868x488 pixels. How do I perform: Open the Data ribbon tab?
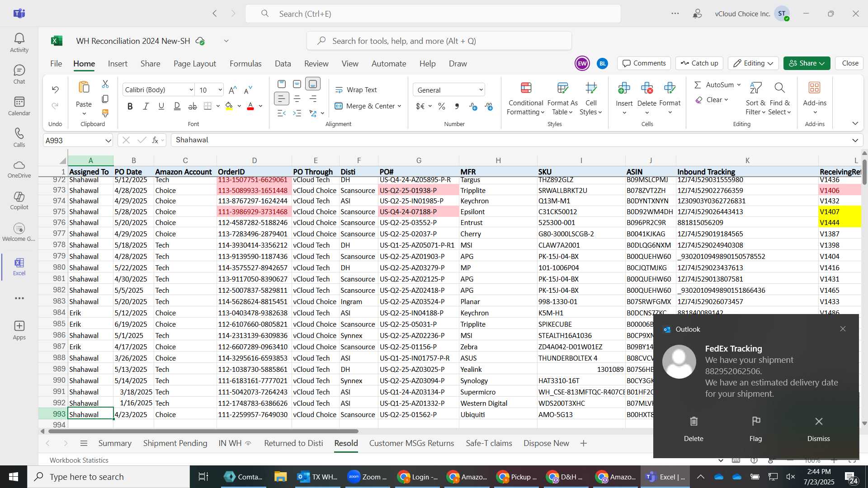pos(283,64)
